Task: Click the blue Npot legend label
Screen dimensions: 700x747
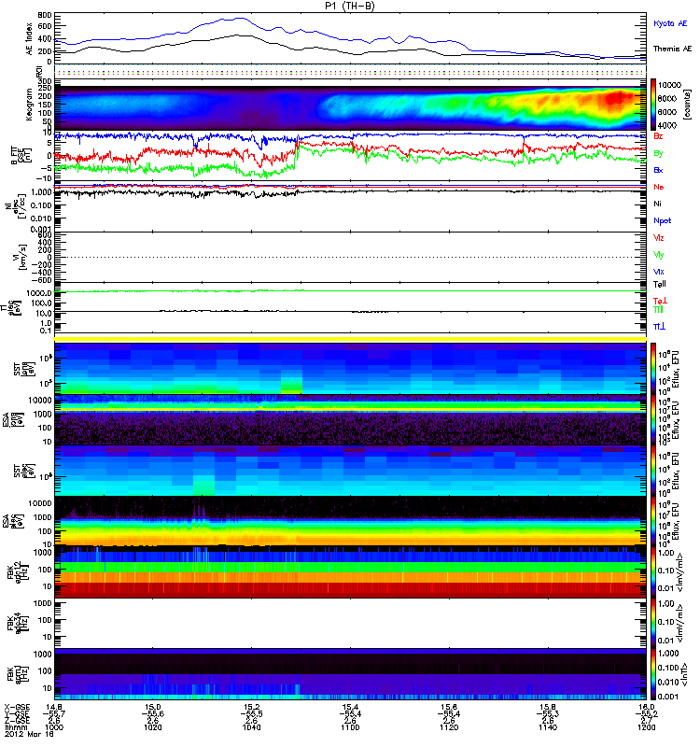Action: 662,220
